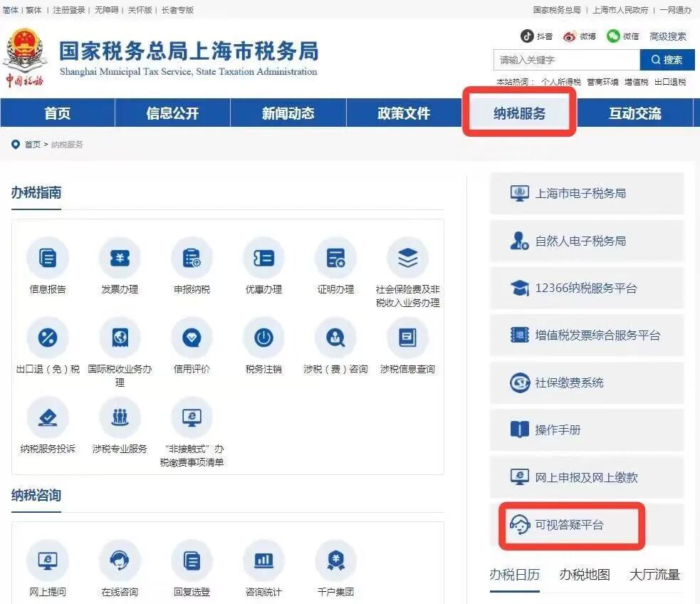This screenshot has width=700, height=604.
Task: Switch to the 政策文件 navigation tab
Action: 404,113
